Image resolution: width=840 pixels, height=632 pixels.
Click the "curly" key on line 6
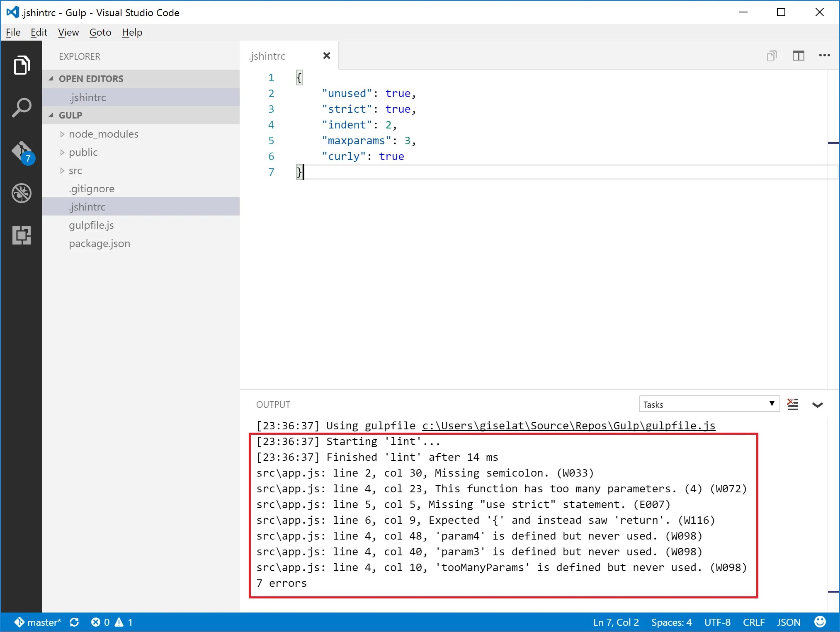pyautogui.click(x=344, y=156)
